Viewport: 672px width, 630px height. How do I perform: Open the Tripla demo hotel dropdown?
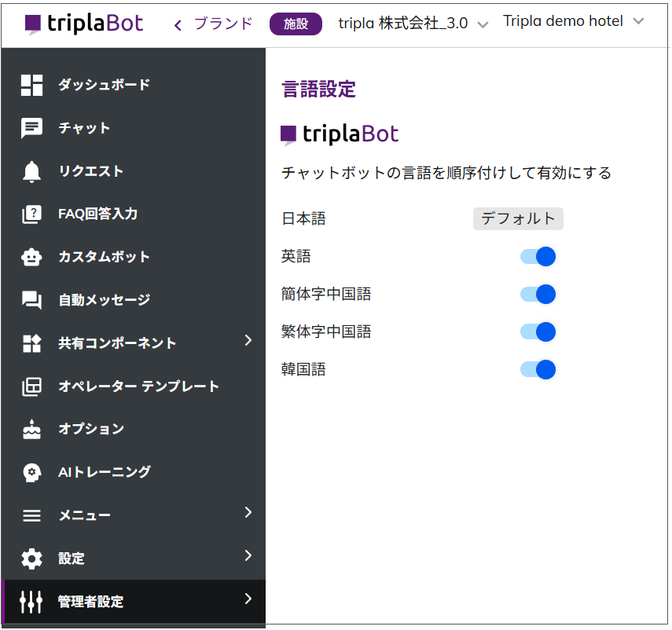(x=574, y=21)
